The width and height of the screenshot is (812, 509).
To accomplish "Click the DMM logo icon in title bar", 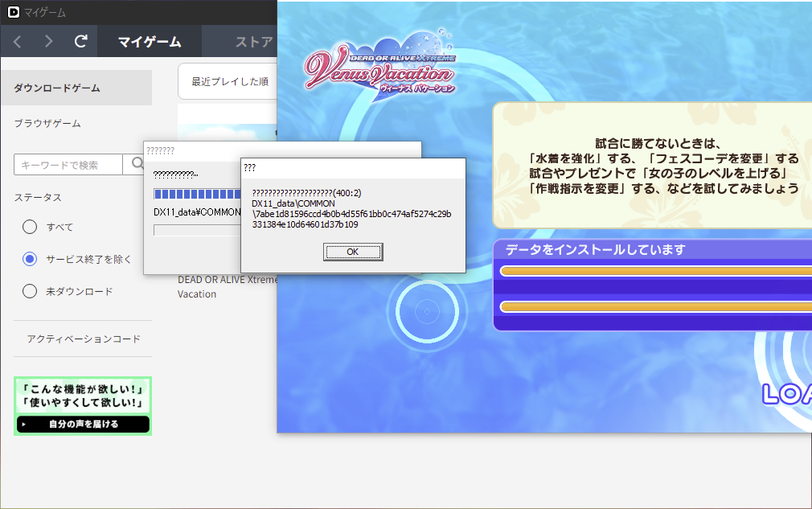I will (x=14, y=12).
